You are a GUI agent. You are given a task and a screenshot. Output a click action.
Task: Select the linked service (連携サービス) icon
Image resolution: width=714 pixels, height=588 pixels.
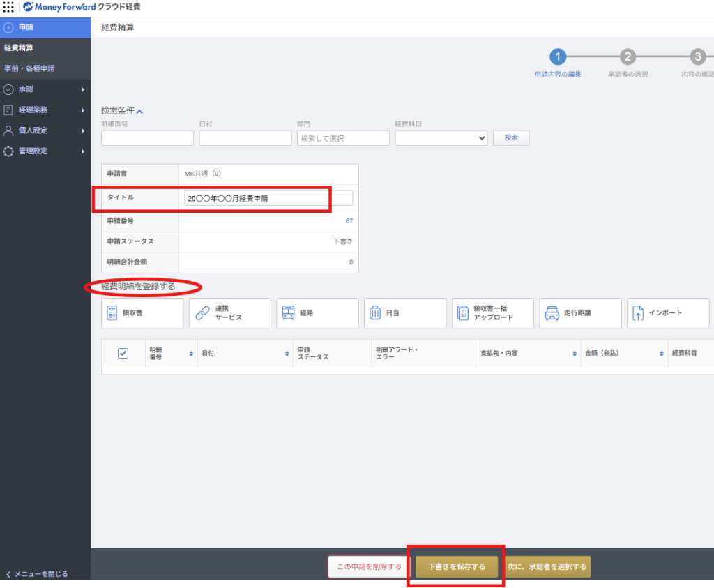tap(229, 313)
